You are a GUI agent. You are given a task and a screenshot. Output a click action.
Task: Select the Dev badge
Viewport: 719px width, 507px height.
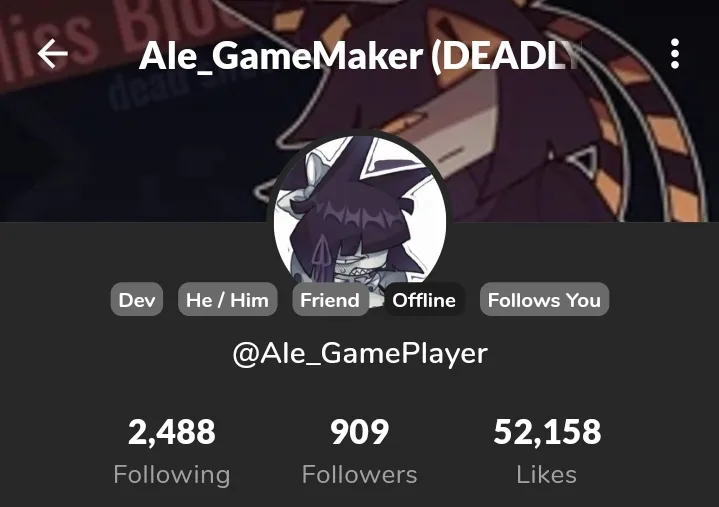[x=137, y=300]
